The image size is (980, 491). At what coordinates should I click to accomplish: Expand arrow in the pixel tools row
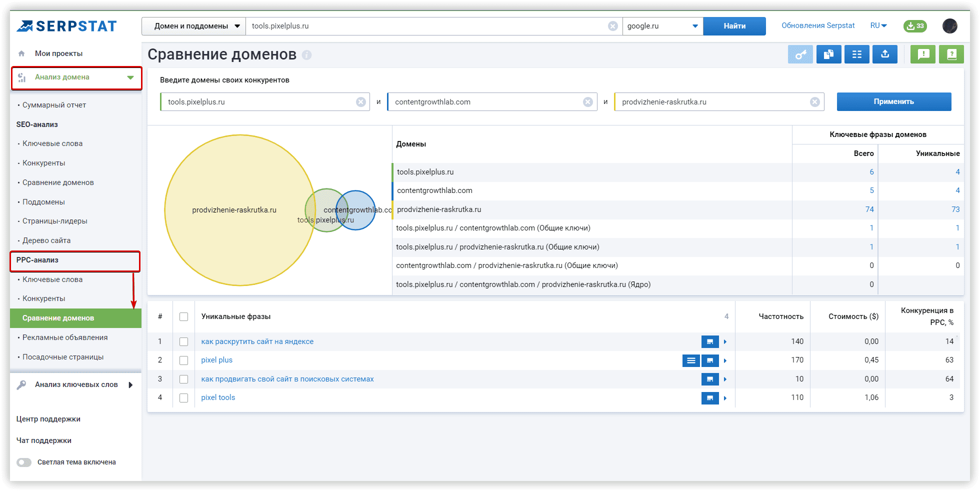point(725,398)
